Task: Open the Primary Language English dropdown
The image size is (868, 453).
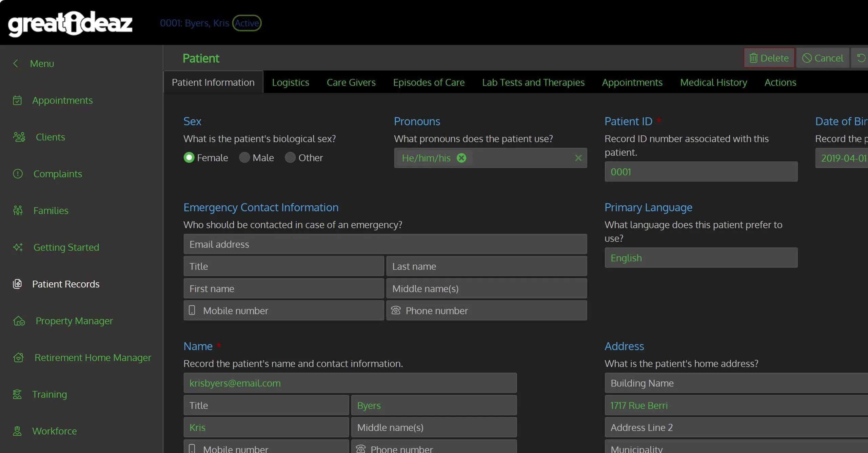Action: coord(701,258)
